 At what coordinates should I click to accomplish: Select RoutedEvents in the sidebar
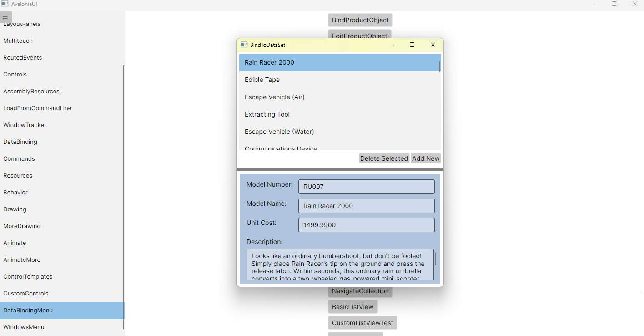[61, 58]
